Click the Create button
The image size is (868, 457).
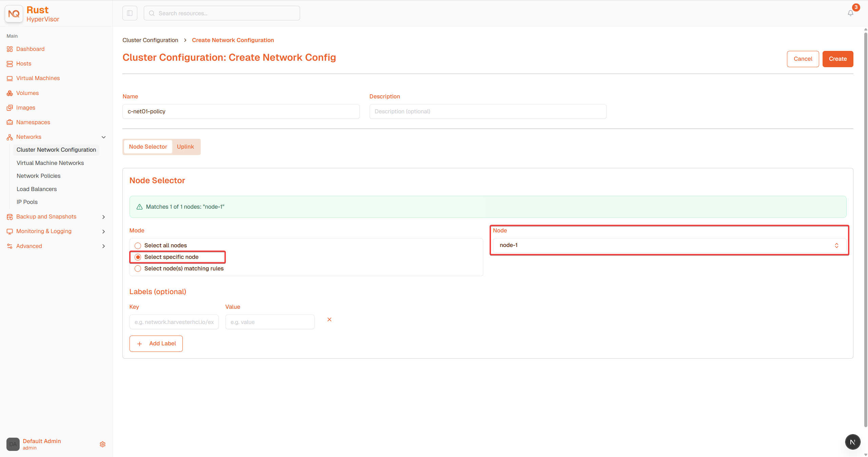coord(838,59)
